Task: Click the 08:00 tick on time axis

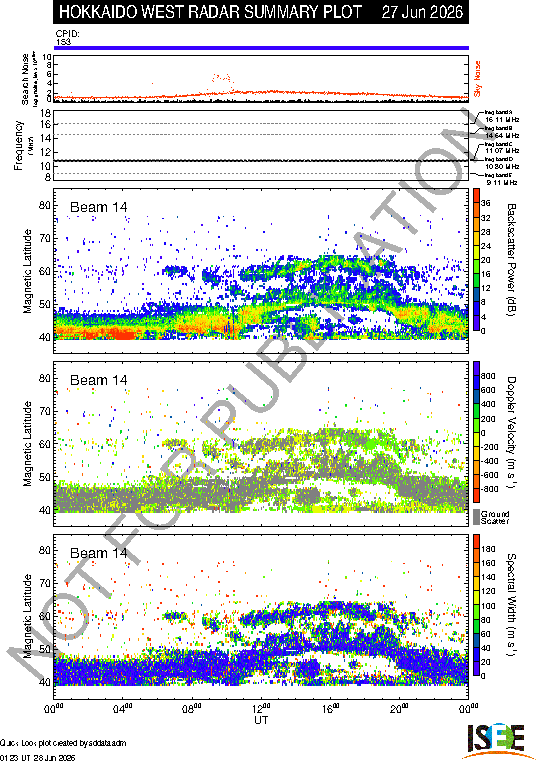Action: coord(192,709)
